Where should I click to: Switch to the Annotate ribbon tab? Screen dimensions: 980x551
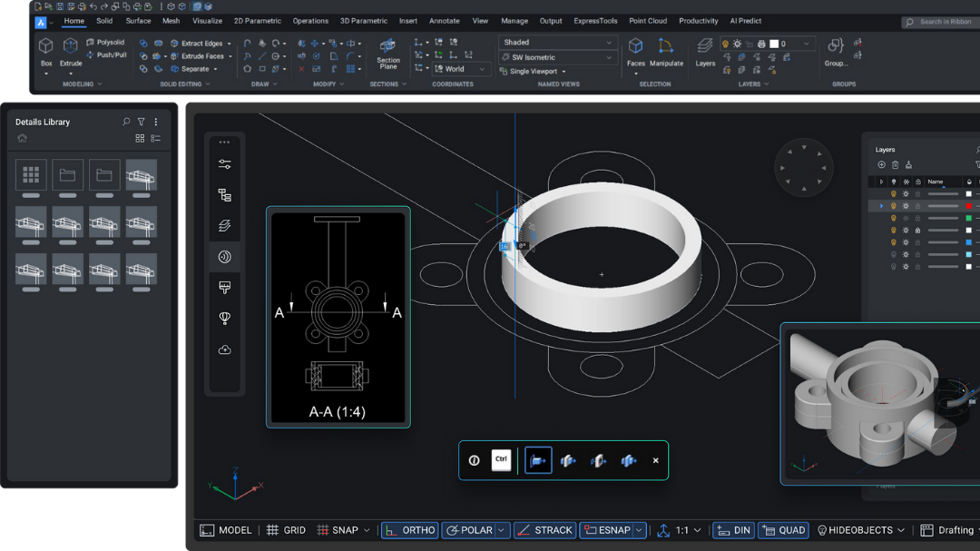[x=445, y=21]
